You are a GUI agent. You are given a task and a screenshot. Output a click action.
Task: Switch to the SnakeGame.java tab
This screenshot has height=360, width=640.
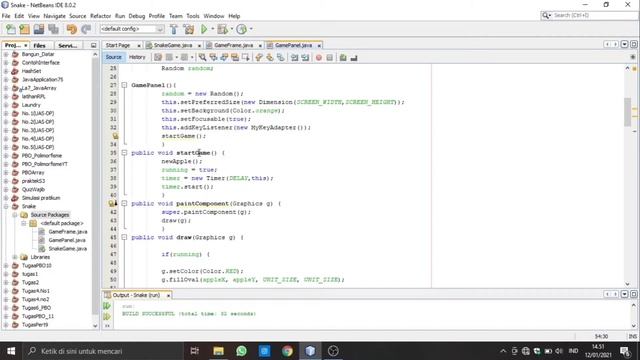click(x=173, y=45)
